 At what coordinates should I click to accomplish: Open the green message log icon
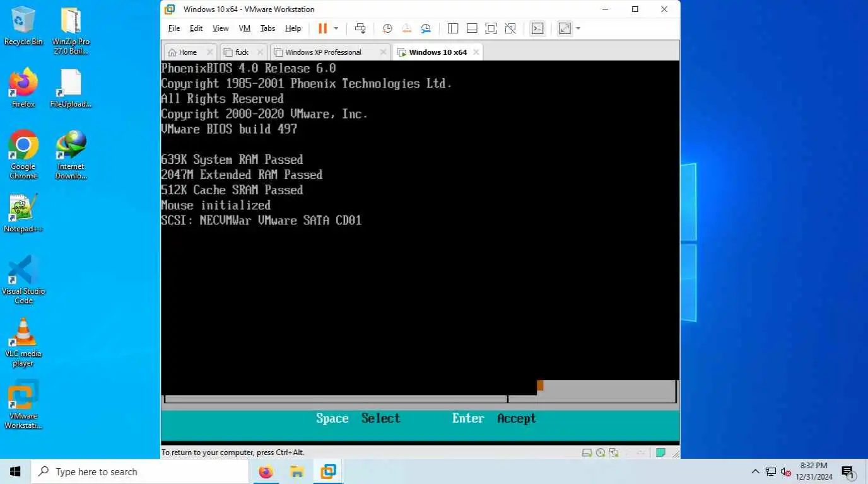coord(660,452)
